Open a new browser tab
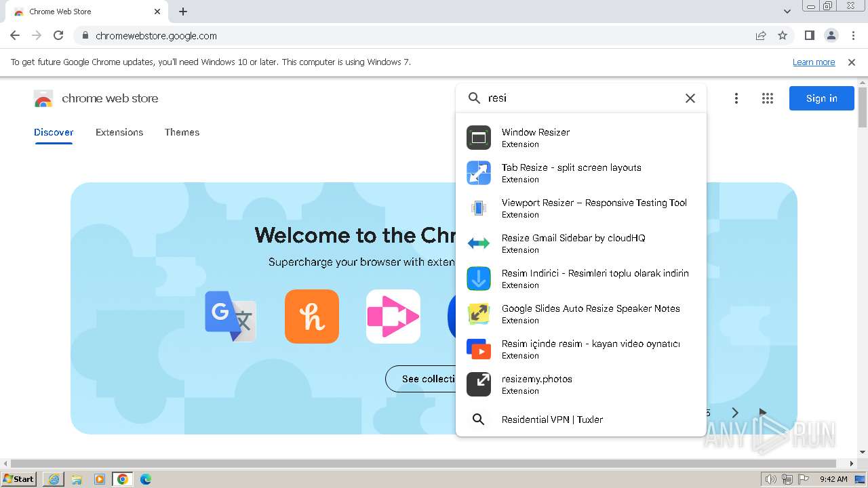Screen dimensions: 868x488 [183, 12]
